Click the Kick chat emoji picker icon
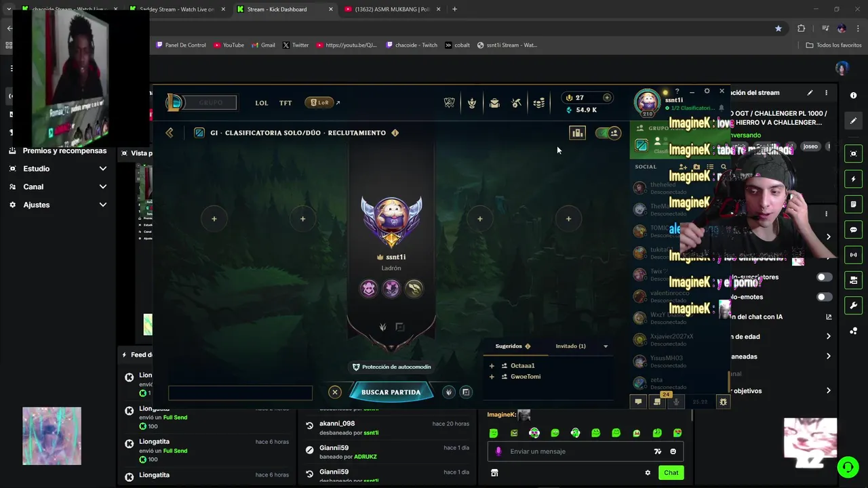 673,451
